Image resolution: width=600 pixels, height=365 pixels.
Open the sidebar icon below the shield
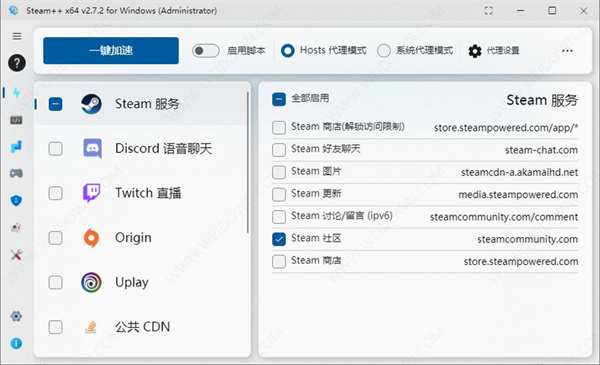tap(16, 228)
